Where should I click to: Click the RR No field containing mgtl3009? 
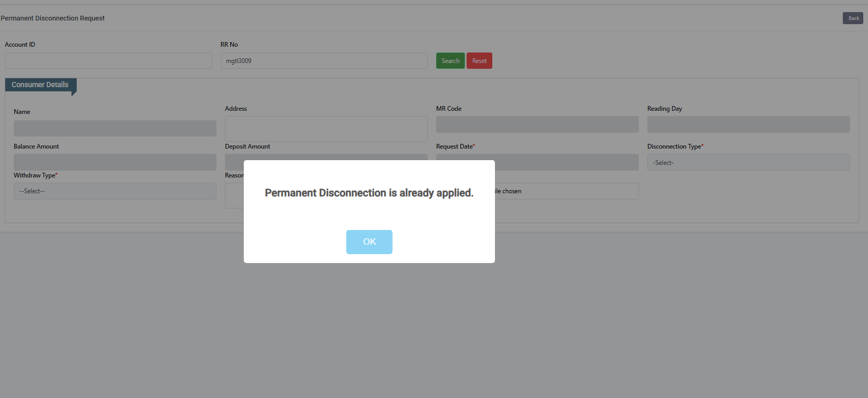coord(324,61)
